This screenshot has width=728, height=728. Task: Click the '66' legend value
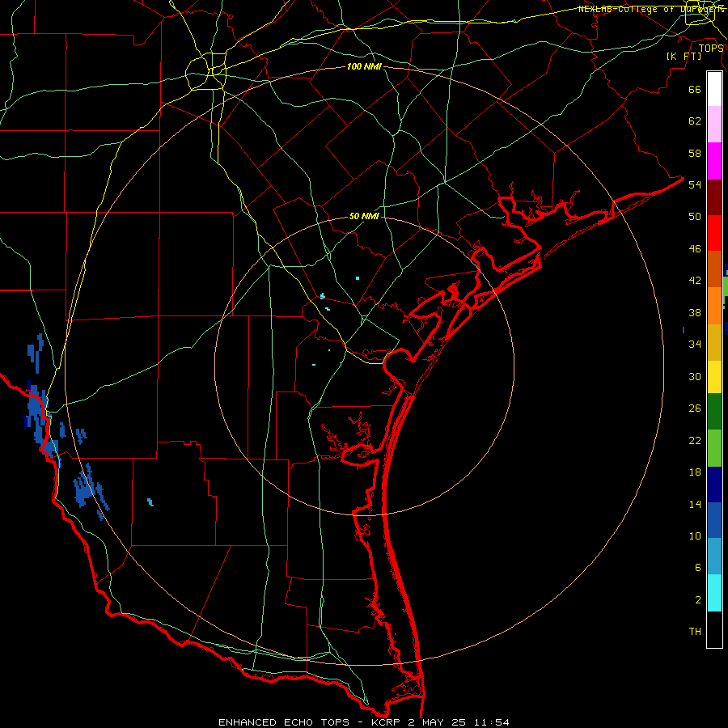tap(695, 89)
